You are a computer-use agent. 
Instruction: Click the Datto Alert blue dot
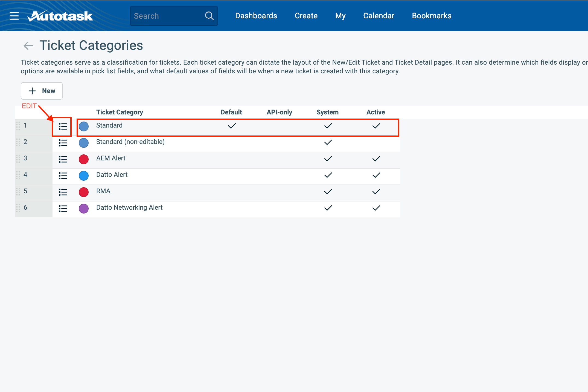click(84, 176)
